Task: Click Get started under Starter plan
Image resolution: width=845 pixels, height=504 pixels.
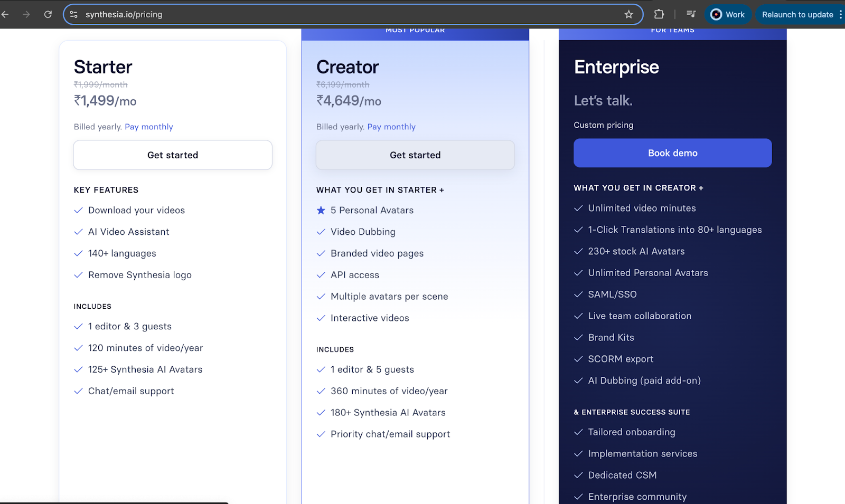Action: click(173, 155)
